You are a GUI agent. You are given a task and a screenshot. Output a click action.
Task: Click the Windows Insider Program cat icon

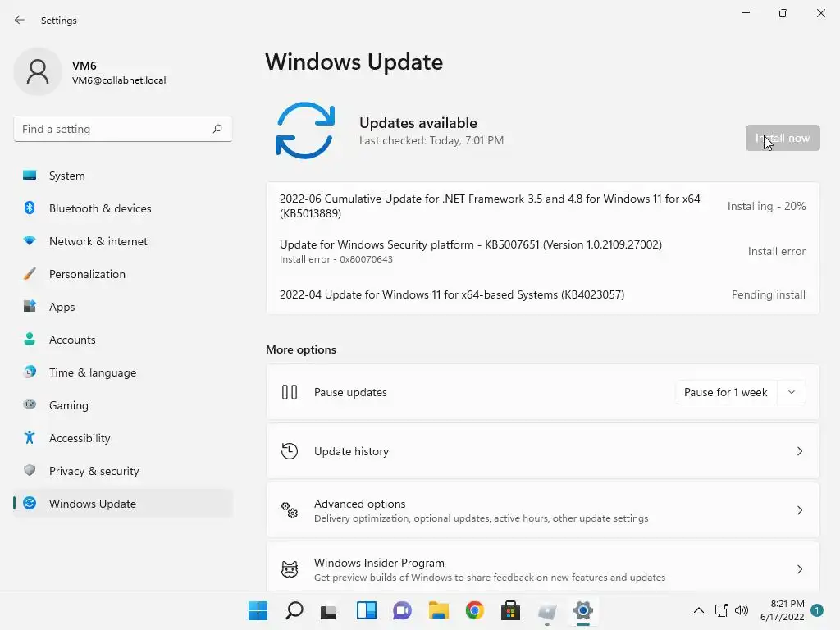tap(290, 569)
